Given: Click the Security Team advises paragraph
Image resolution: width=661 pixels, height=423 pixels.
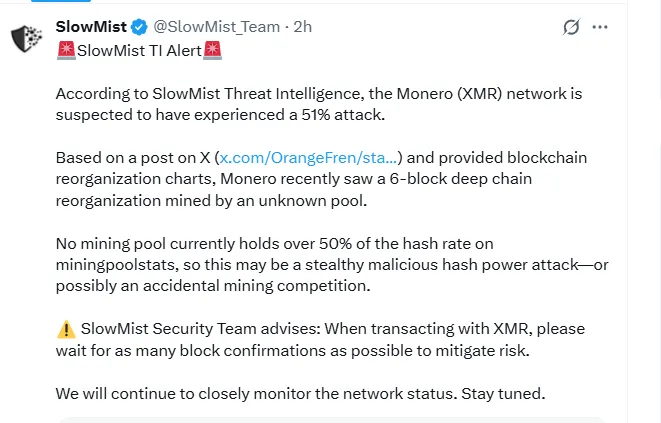Looking at the screenshot, I should tap(320, 339).
